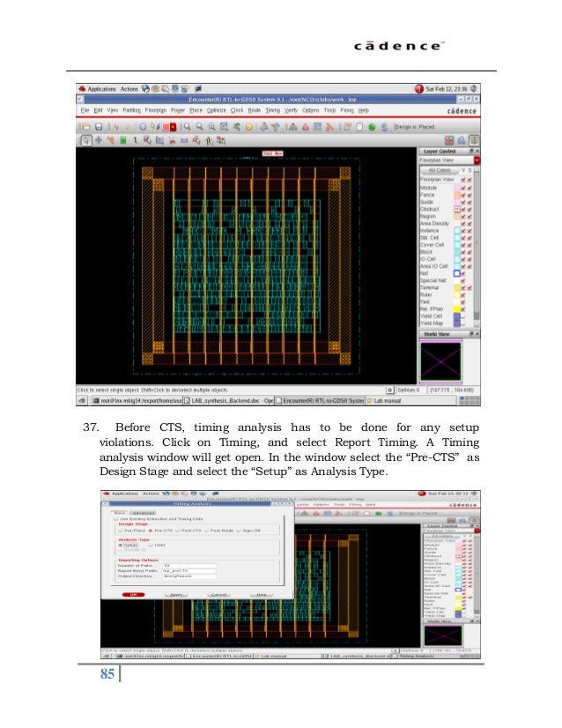Image resolution: width=562 pixels, height=728 pixels.
Task: Open the Floorplan menu
Action: [155, 110]
